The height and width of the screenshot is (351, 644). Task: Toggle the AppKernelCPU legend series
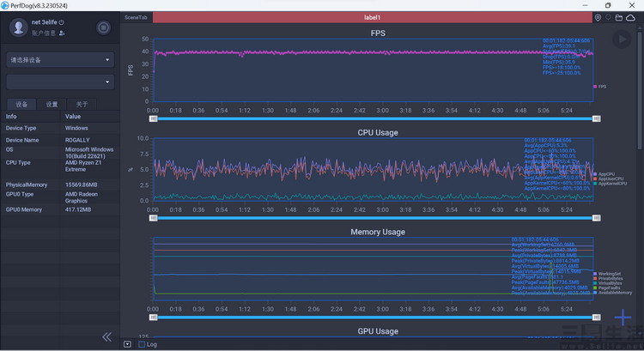tap(611, 184)
